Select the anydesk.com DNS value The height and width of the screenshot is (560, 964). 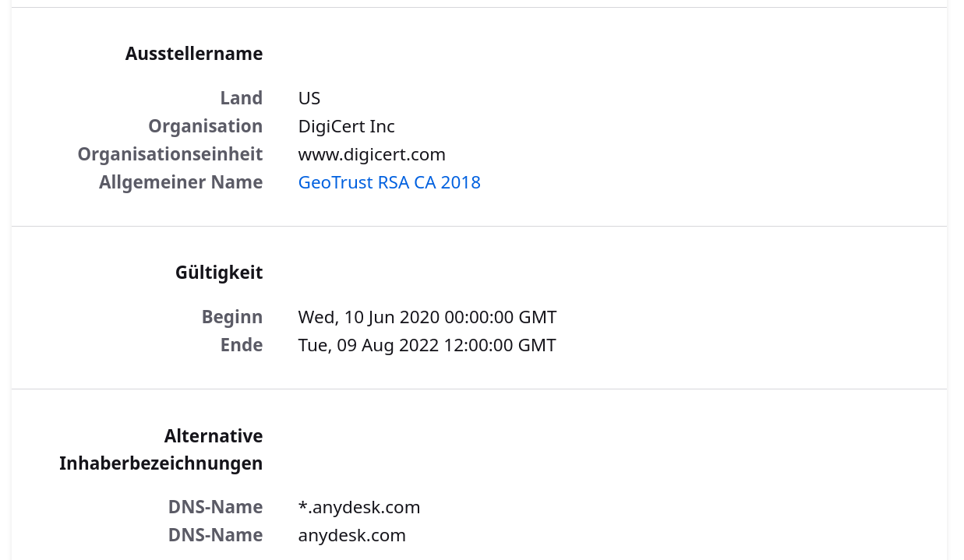[352, 535]
